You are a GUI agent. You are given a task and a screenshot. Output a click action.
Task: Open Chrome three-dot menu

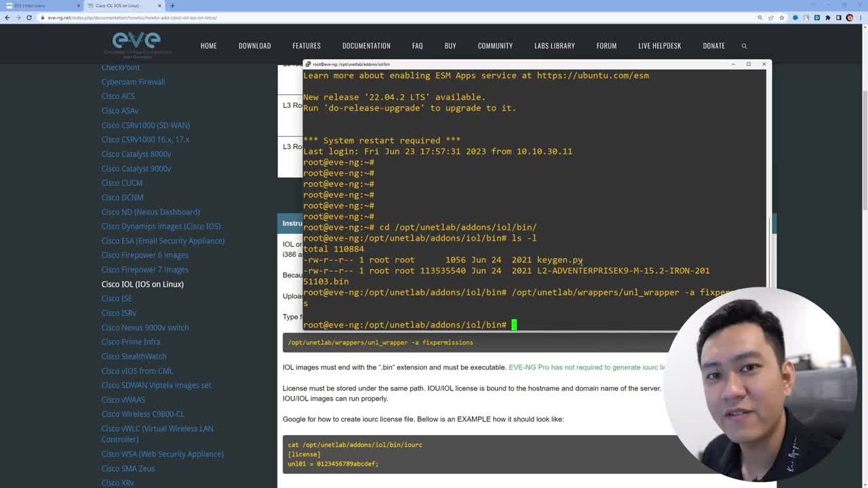click(861, 18)
